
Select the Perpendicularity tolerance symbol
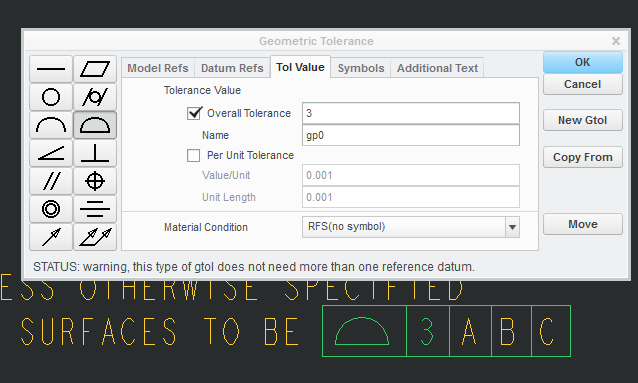point(95,153)
